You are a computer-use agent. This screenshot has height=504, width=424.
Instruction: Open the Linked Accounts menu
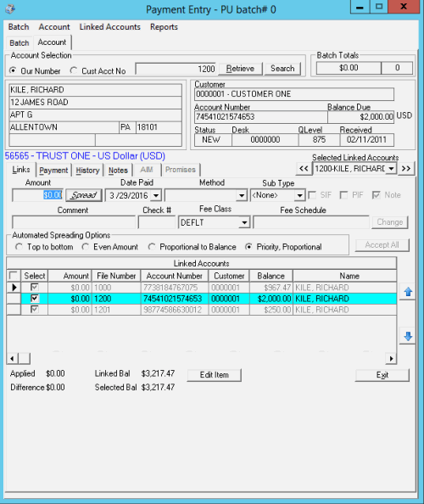(x=110, y=27)
